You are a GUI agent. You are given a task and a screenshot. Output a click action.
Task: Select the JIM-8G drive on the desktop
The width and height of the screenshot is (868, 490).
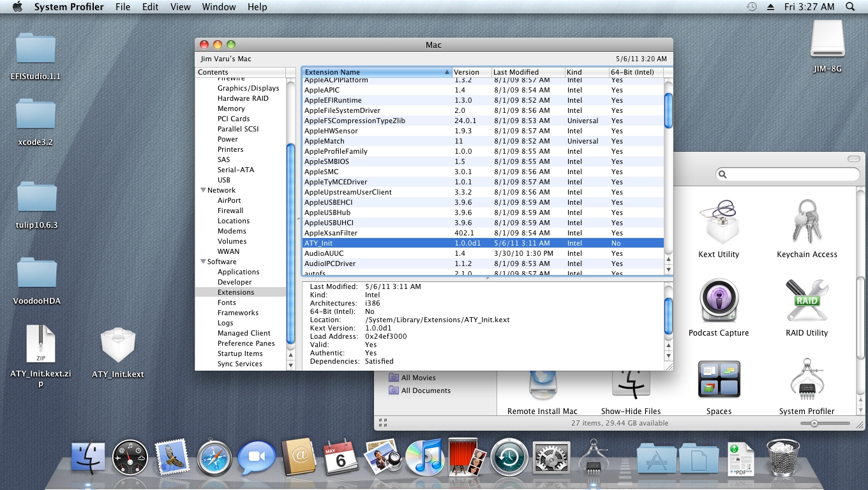click(x=828, y=40)
